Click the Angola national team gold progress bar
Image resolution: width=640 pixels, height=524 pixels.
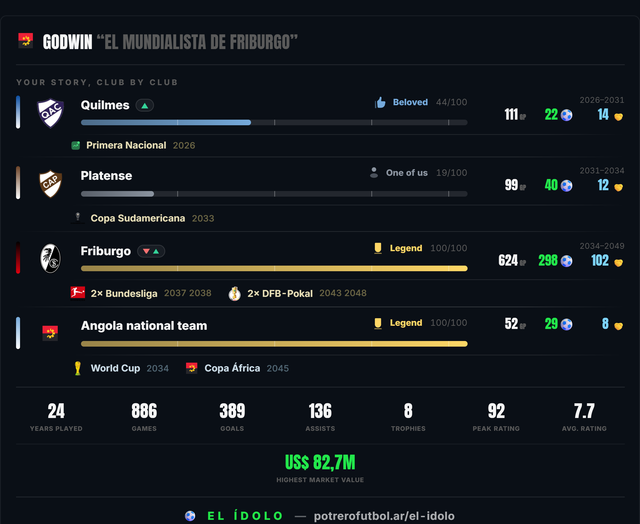[x=274, y=344]
